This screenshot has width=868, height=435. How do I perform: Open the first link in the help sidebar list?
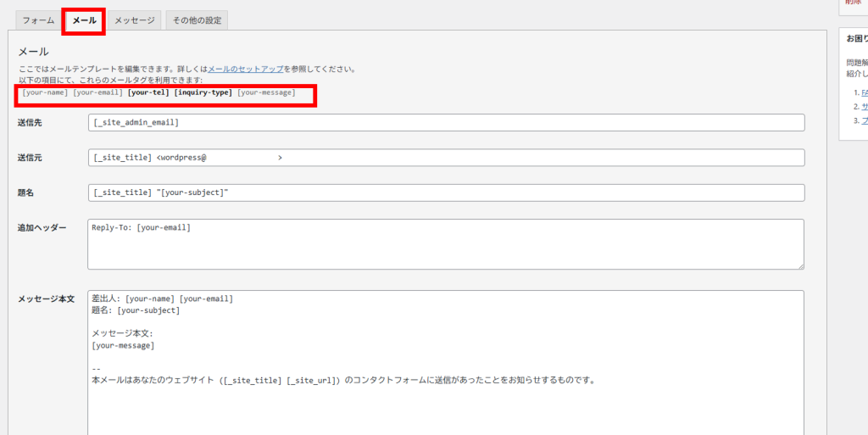point(864,92)
